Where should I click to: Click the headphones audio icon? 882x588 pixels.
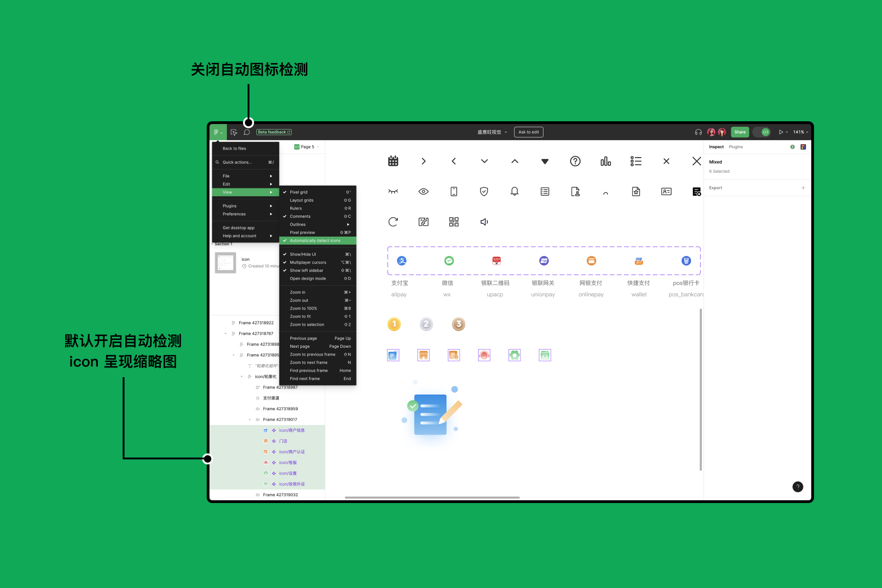pos(698,132)
